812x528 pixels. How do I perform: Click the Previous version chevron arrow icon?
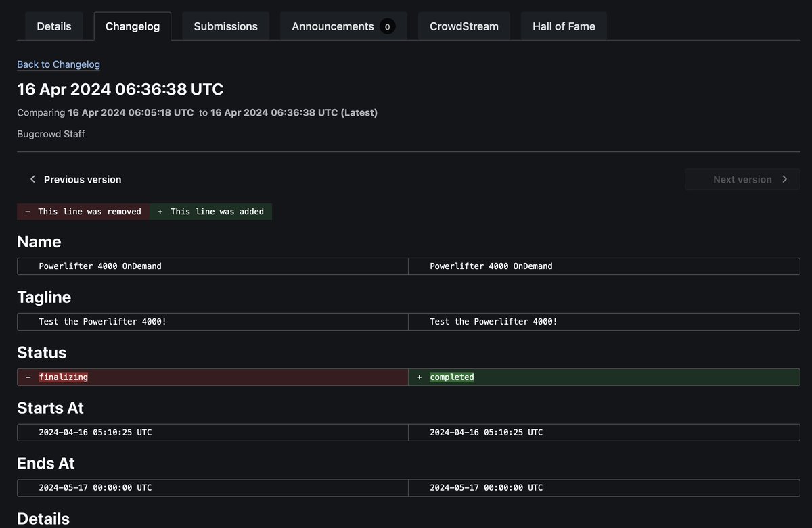tap(32, 179)
